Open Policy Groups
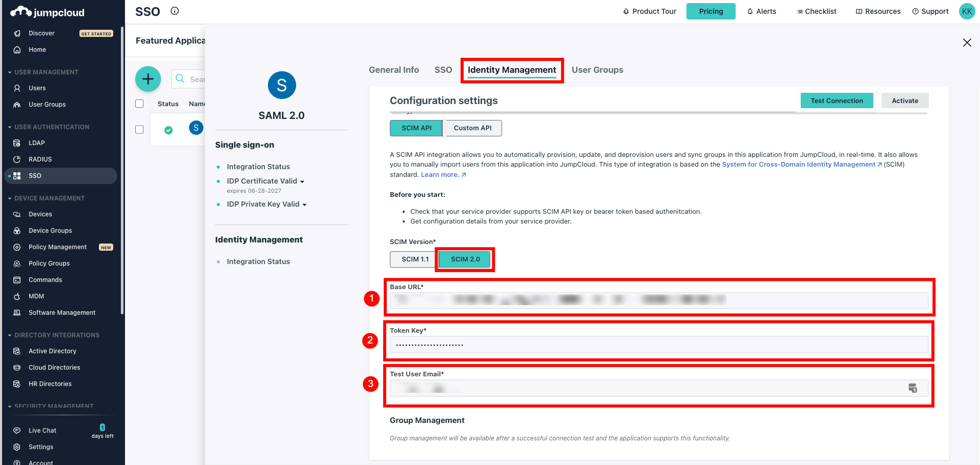 click(49, 264)
